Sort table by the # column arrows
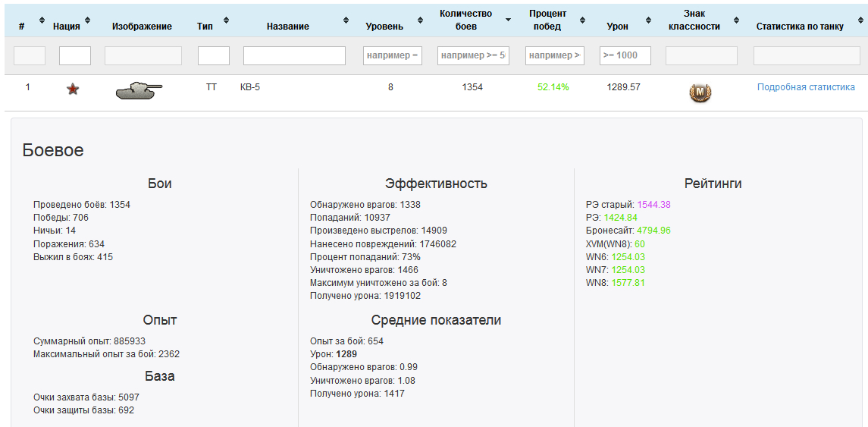Viewport: 868px width, 427px height. pyautogui.click(x=42, y=20)
